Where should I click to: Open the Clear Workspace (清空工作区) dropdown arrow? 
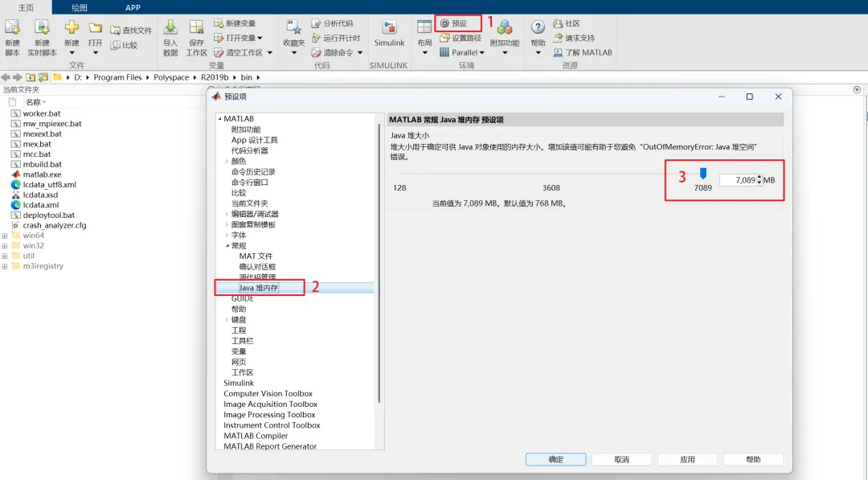[x=269, y=52]
